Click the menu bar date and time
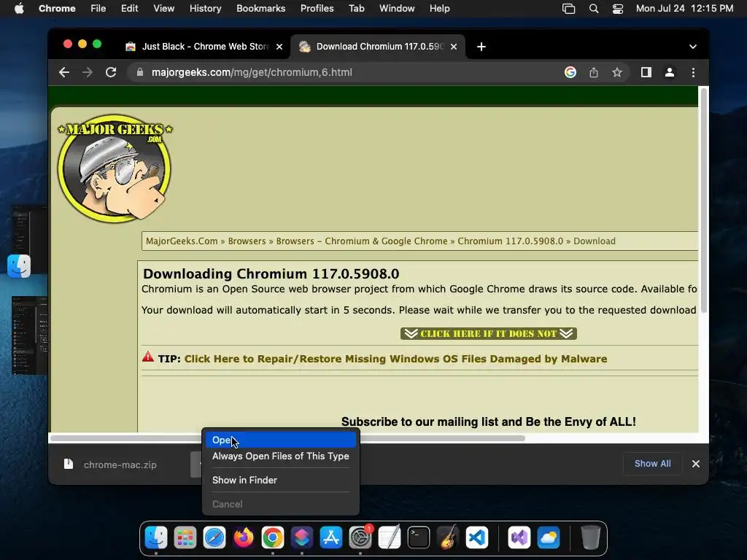Viewport: 747px width, 560px height. tap(684, 9)
